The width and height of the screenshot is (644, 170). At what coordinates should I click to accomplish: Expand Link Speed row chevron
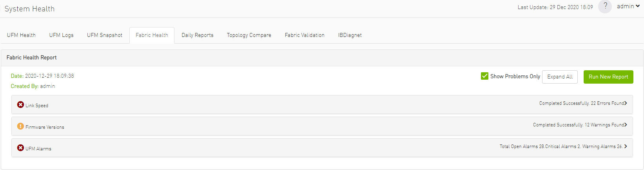pyautogui.click(x=626, y=103)
